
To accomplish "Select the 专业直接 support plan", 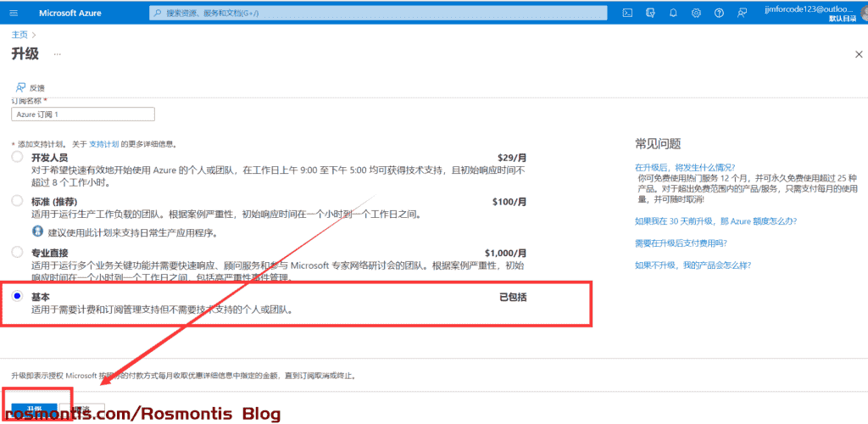I will (17, 252).
